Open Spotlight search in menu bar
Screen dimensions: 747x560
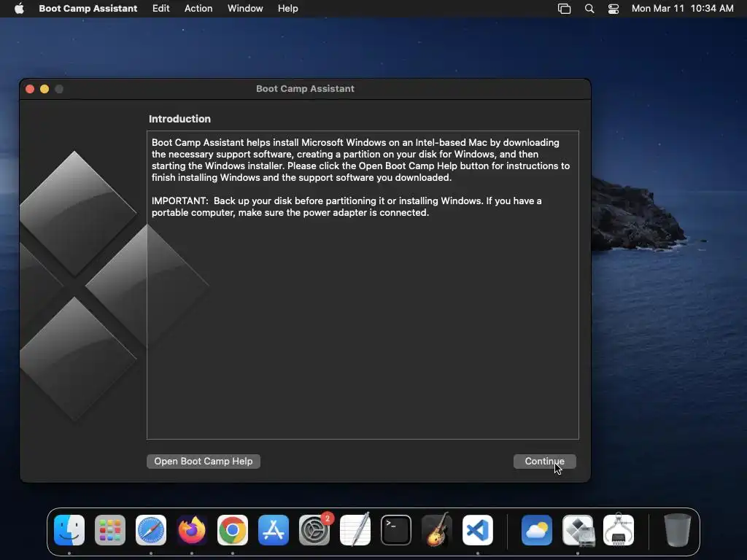coord(589,9)
